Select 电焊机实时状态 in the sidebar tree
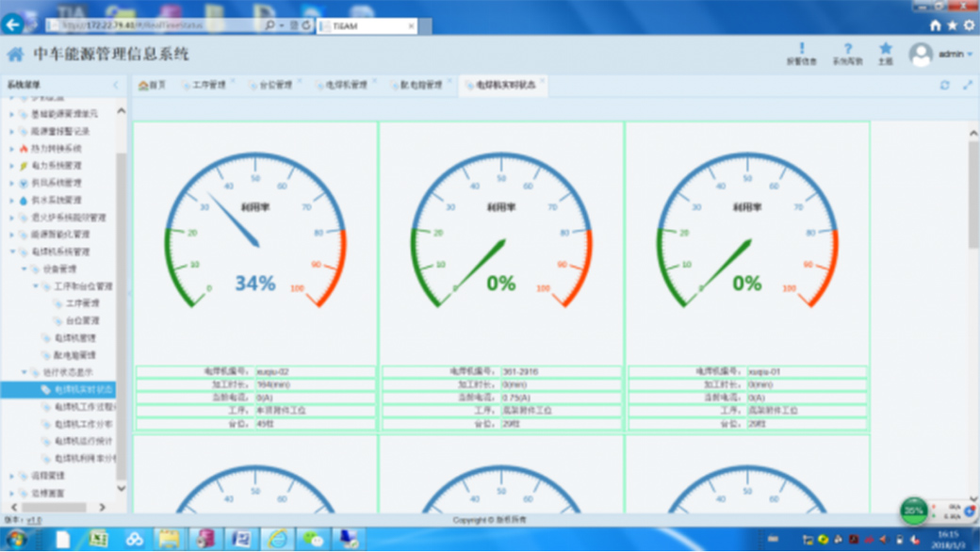Image resolution: width=980 pixels, height=552 pixels. click(82, 389)
